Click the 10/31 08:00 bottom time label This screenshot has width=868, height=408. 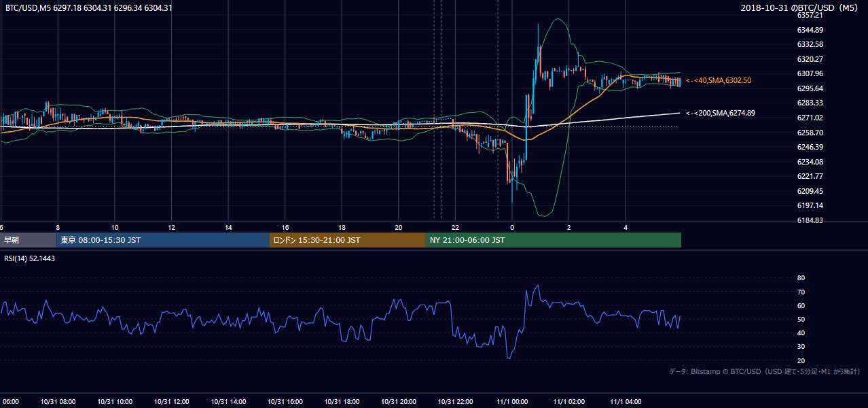(58, 402)
